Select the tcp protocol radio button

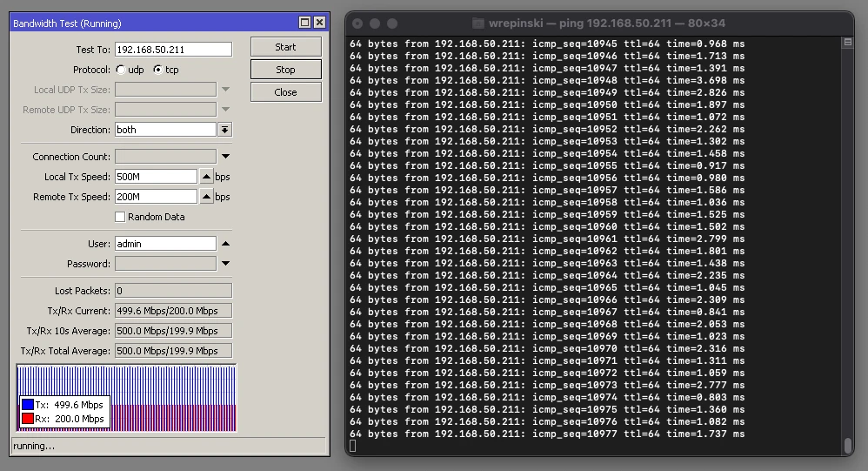(x=157, y=70)
